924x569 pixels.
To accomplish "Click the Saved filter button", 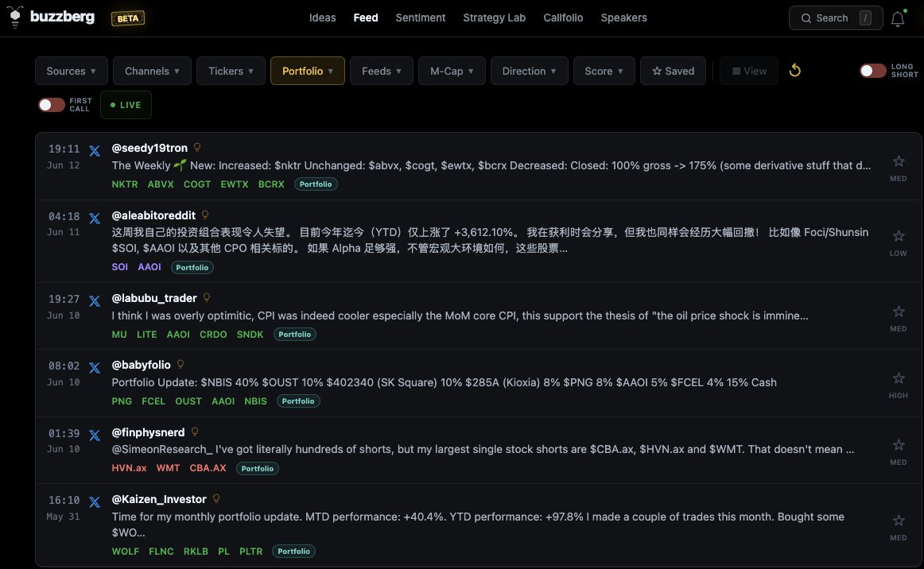I will pos(673,71).
